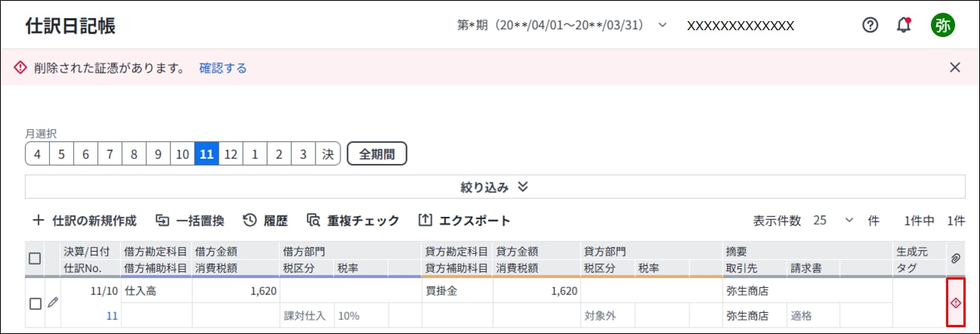Image resolution: width=980 pixels, height=334 pixels.
Task: Click the red warning icon in attachment column
Action: pyautogui.click(x=955, y=303)
